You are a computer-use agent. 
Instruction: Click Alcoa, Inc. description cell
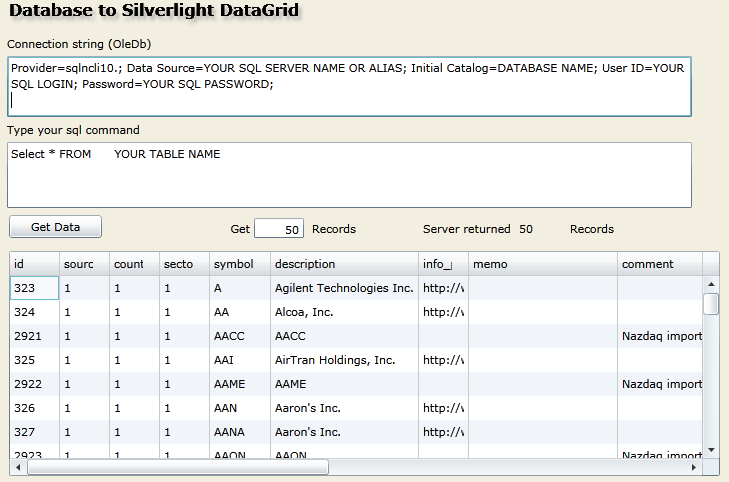[344, 312]
